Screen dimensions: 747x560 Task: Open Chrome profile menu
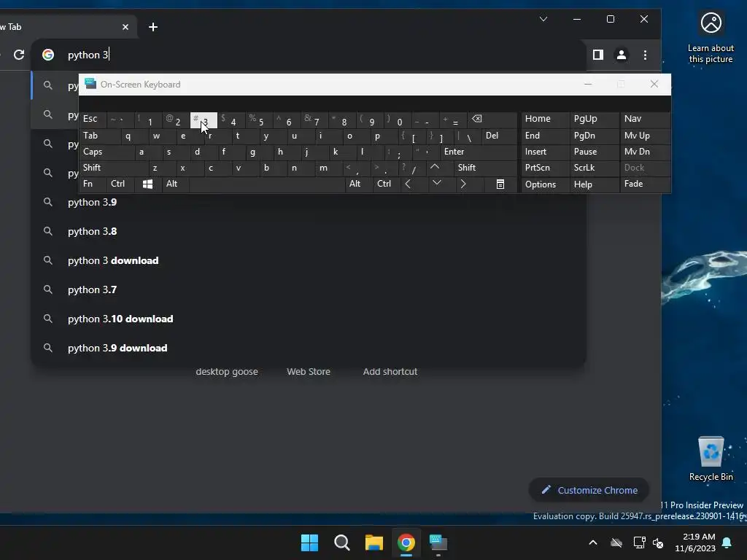(x=622, y=55)
